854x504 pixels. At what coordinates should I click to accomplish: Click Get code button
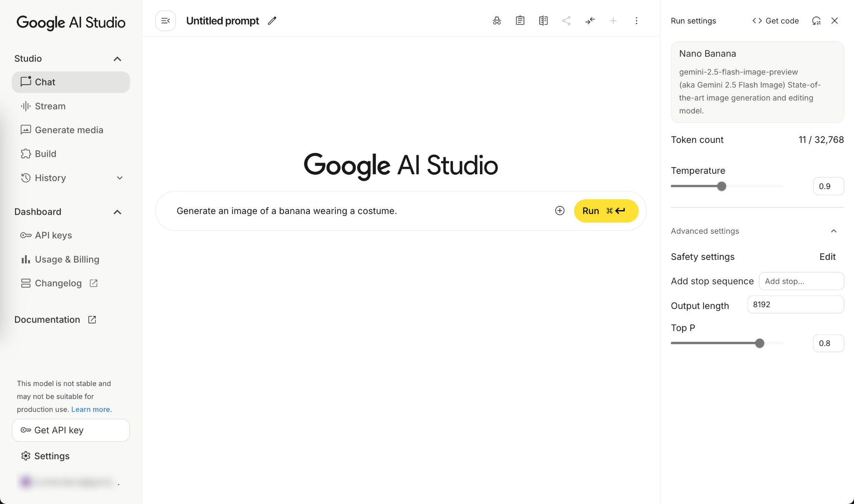coord(776,21)
